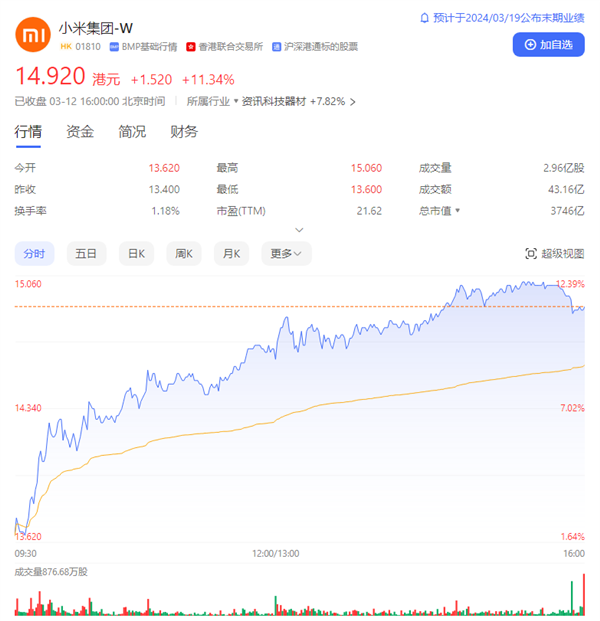Click the 换手率 value 1.18%

pyautogui.click(x=166, y=211)
